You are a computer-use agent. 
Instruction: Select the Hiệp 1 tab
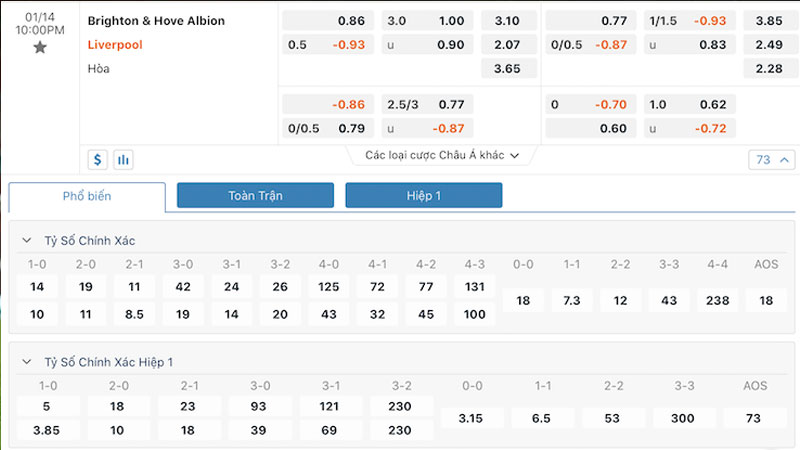coord(424,196)
